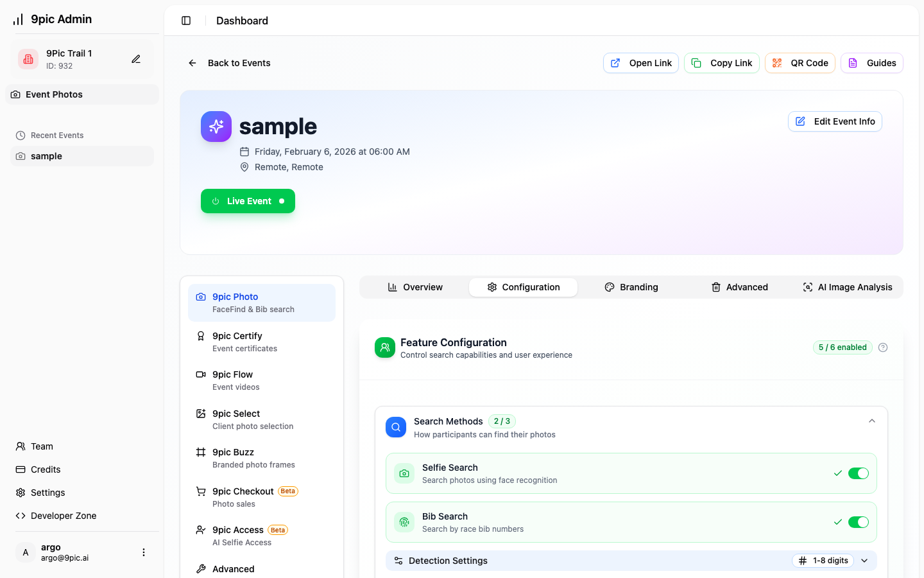Image resolution: width=924 pixels, height=578 pixels.
Task: Collapse the Search Methods section
Action: coord(872,421)
